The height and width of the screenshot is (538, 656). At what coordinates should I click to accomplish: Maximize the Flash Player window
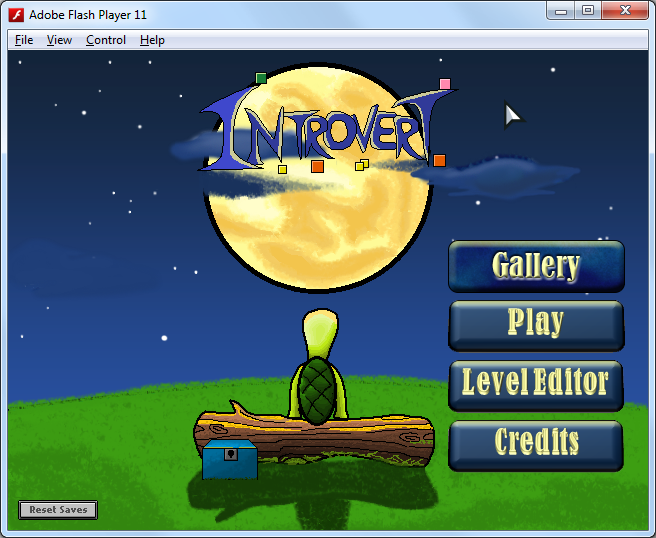tap(588, 11)
